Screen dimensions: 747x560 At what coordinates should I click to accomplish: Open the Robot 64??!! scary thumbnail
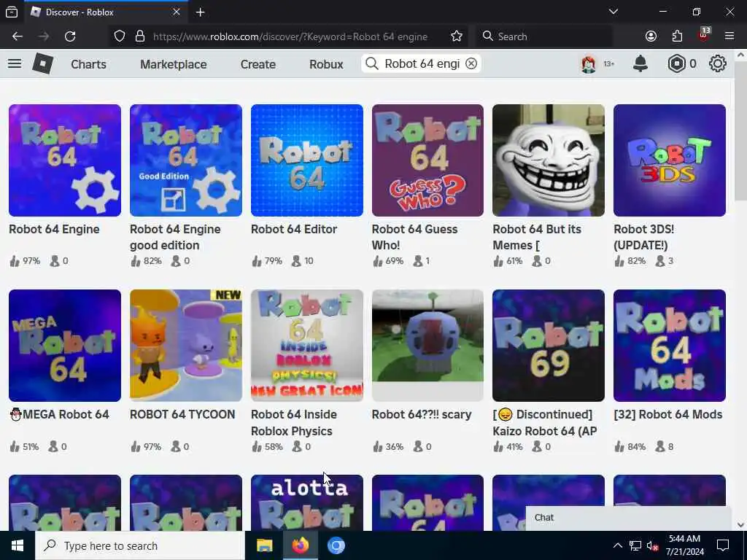[427, 346]
